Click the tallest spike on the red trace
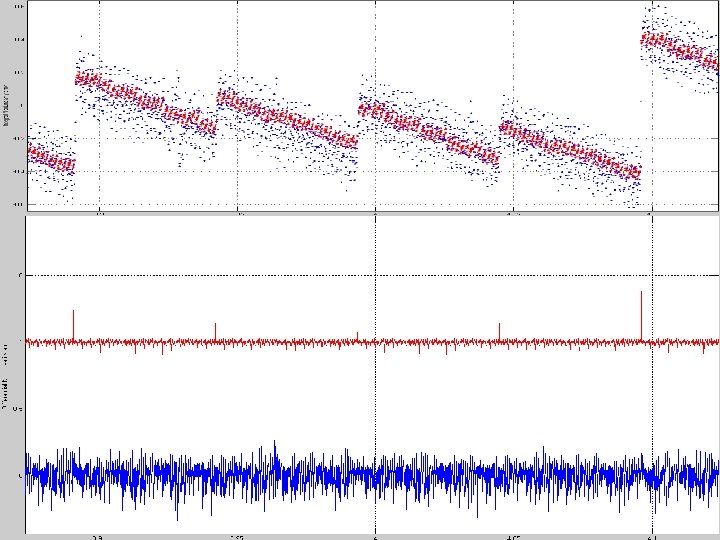 (x=641, y=316)
